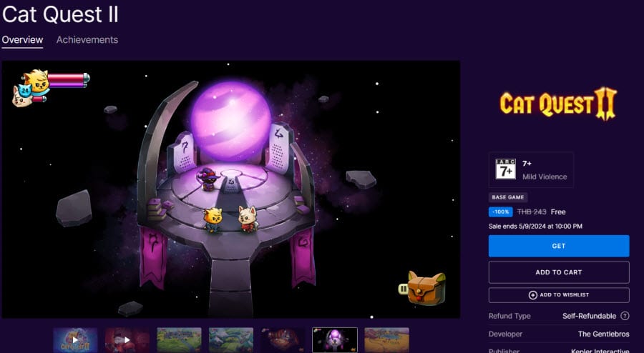Click the IARC 7+ rating badge

pos(505,169)
